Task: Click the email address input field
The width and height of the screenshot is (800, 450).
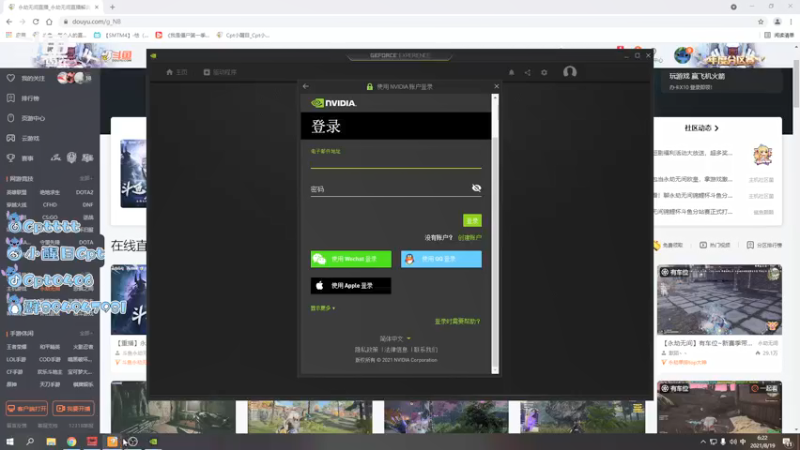Action: [396, 162]
